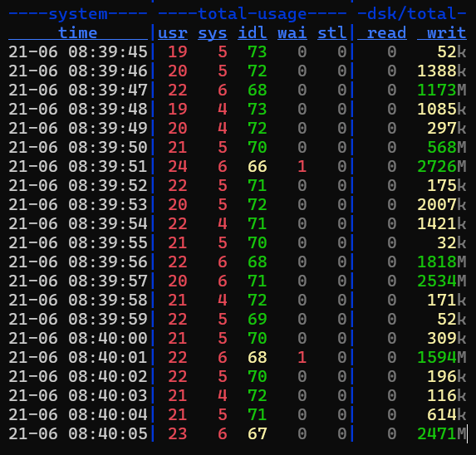This screenshot has width=476, height=455.
Task: Click the 1421k write value
Action: [442, 223]
